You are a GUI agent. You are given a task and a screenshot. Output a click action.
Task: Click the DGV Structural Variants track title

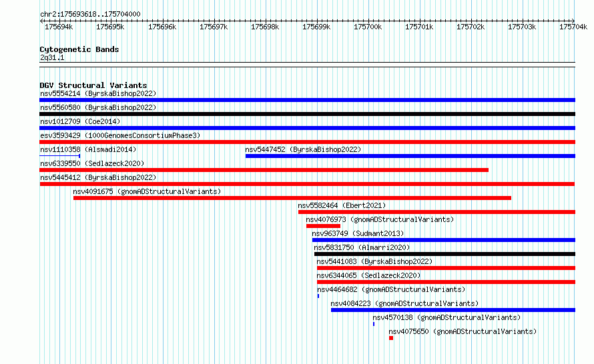[x=93, y=85]
